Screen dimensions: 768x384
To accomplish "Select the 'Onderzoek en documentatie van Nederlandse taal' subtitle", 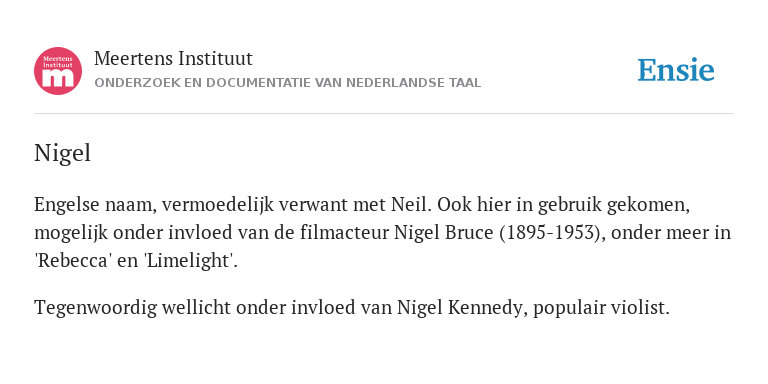I will point(288,83).
